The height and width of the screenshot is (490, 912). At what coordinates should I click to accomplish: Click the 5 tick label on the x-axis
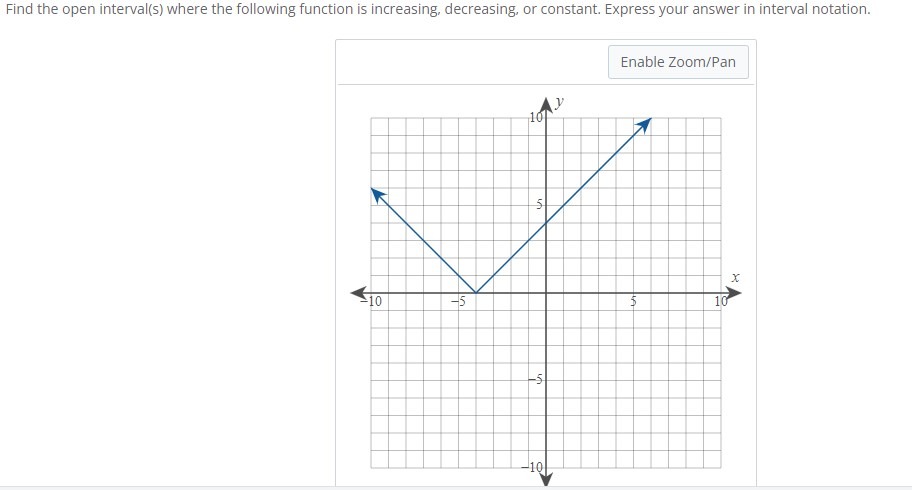click(633, 301)
